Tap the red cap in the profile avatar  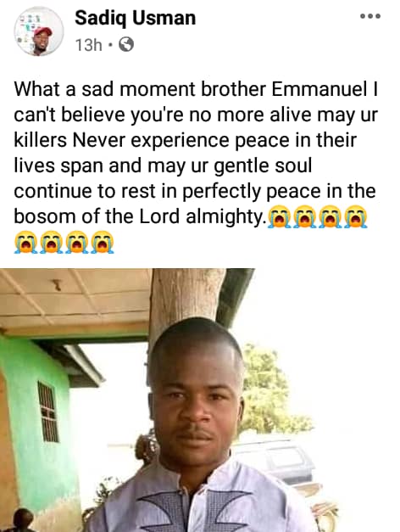tap(42, 31)
